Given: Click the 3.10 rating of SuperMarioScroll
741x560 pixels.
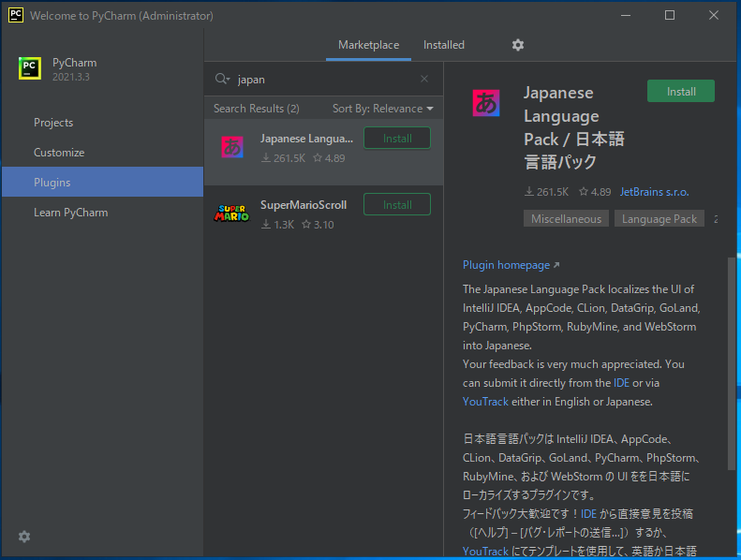Looking at the screenshot, I should pyautogui.click(x=319, y=225).
